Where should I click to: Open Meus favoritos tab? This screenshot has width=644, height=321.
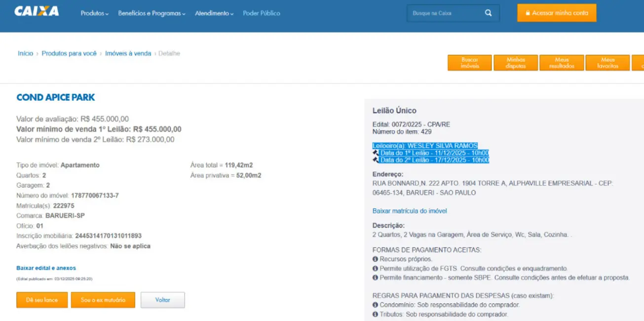point(607,63)
